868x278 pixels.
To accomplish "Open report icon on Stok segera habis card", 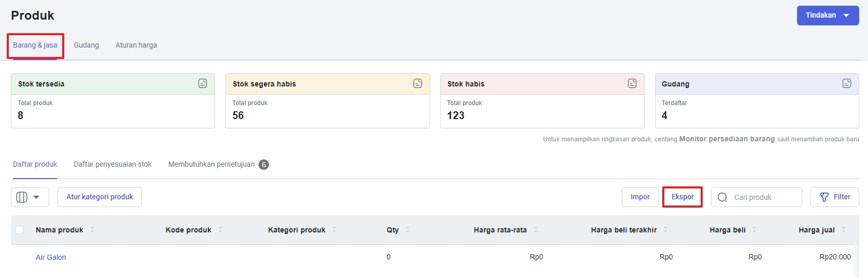I will pyautogui.click(x=418, y=83).
